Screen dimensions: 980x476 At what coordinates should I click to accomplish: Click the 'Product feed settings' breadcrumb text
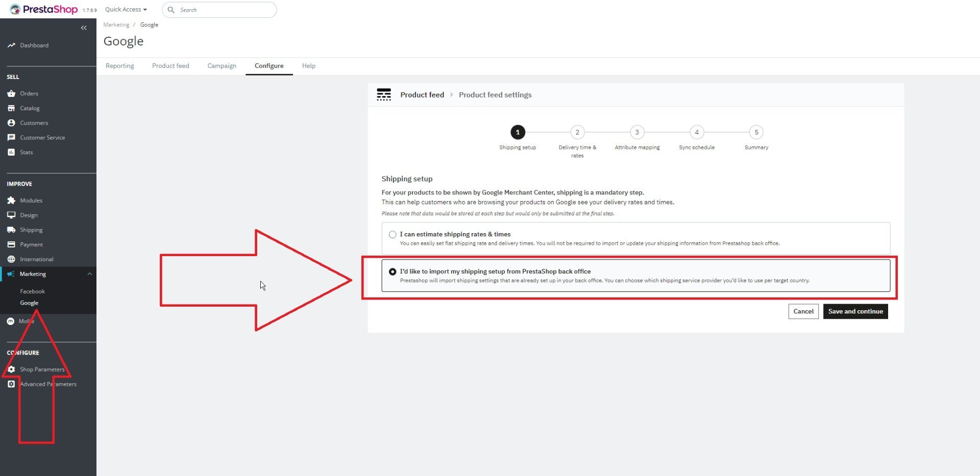[495, 95]
